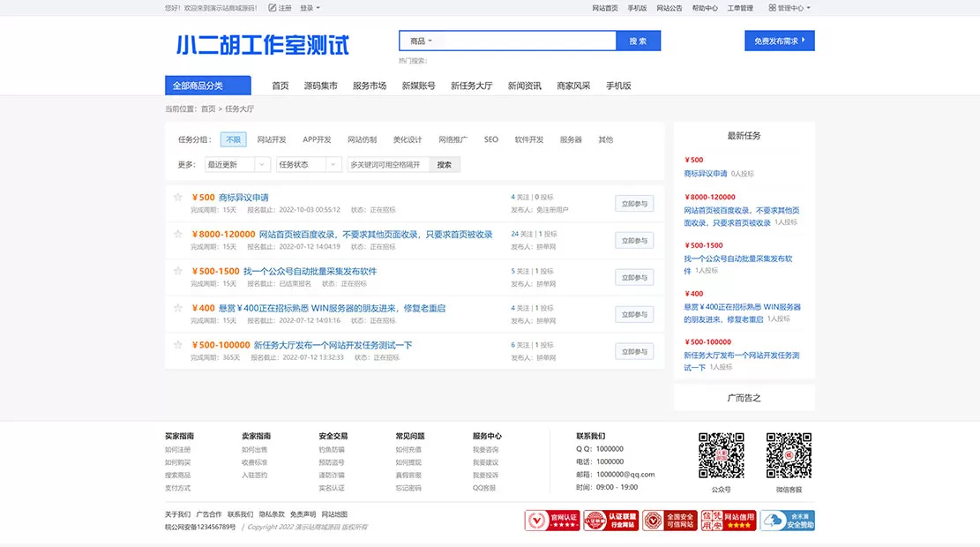Click 工单管理 in top bar

coord(740,8)
